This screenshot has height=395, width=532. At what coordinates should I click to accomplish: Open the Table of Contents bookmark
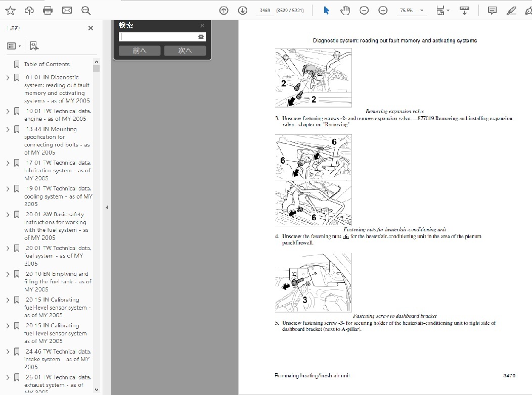[47, 64]
